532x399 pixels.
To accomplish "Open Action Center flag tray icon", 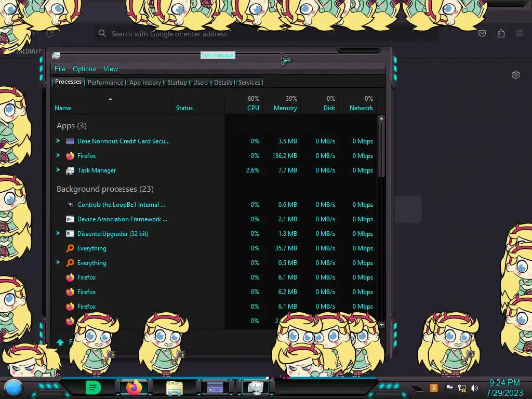I will (449, 388).
